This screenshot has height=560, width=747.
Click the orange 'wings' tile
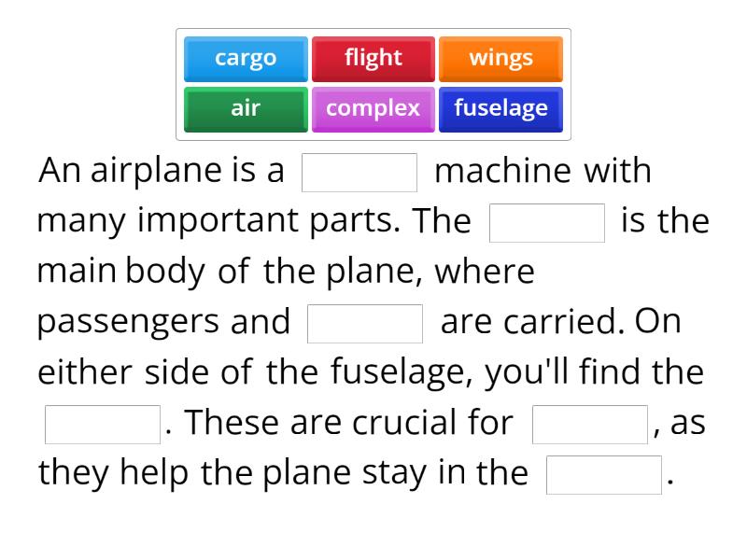click(x=500, y=58)
